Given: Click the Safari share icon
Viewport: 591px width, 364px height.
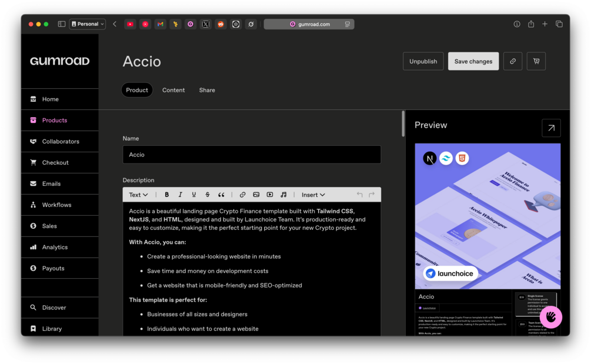Looking at the screenshot, I should pyautogui.click(x=530, y=24).
